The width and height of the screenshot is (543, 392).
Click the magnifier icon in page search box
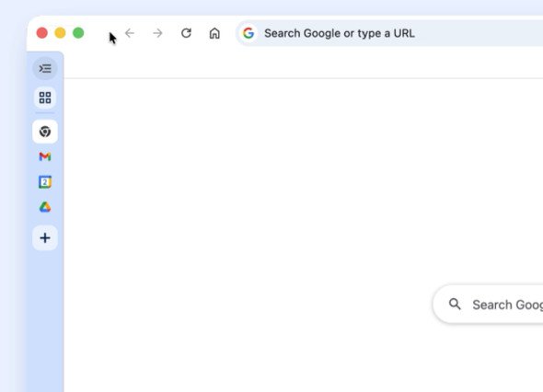[x=455, y=304]
